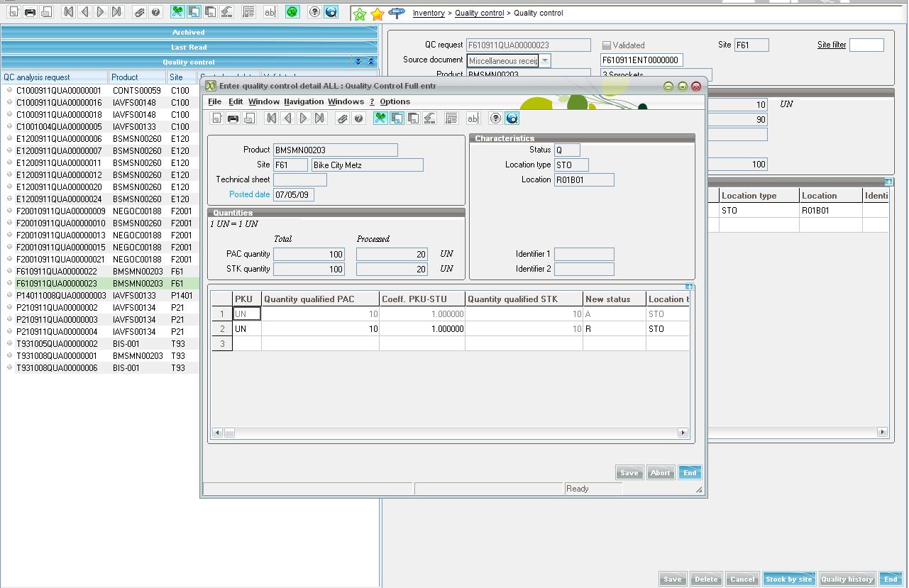Click dialog grid horizontal scrollbar right arrow
Image resolution: width=909 pixels, height=588 pixels.
[683, 432]
